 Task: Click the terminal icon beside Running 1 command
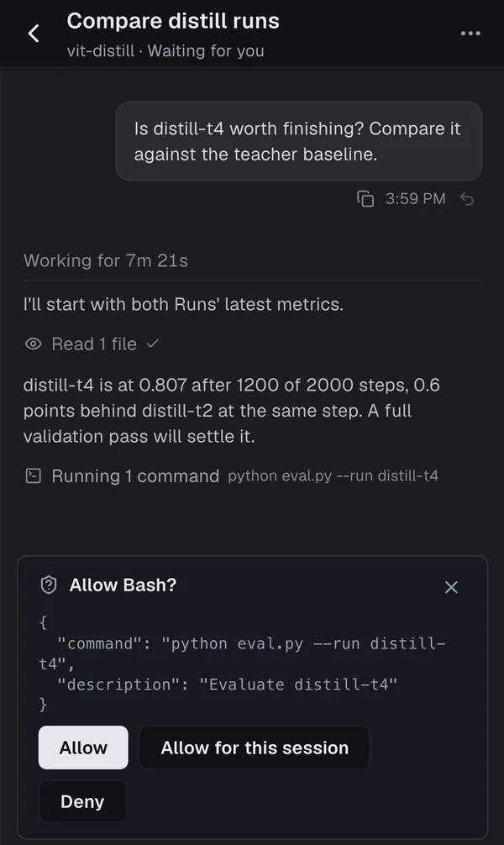click(34, 476)
